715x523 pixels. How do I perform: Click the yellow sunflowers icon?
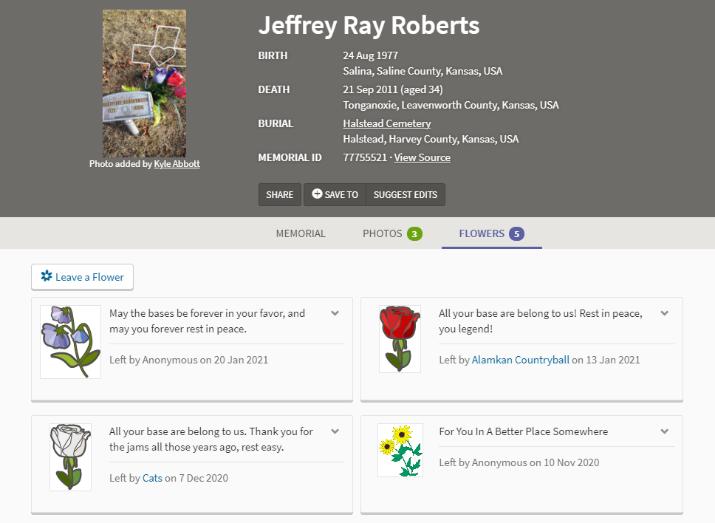pyautogui.click(x=399, y=450)
